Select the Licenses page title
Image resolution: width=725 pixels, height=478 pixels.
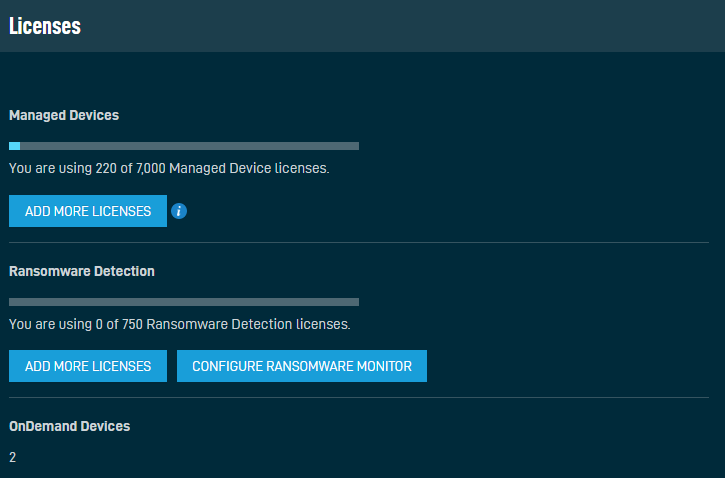tap(45, 26)
